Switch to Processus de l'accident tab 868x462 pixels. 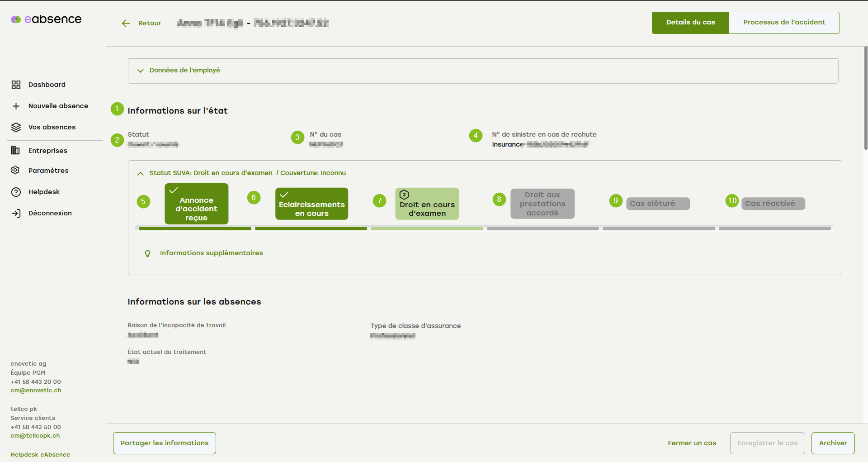784,23
